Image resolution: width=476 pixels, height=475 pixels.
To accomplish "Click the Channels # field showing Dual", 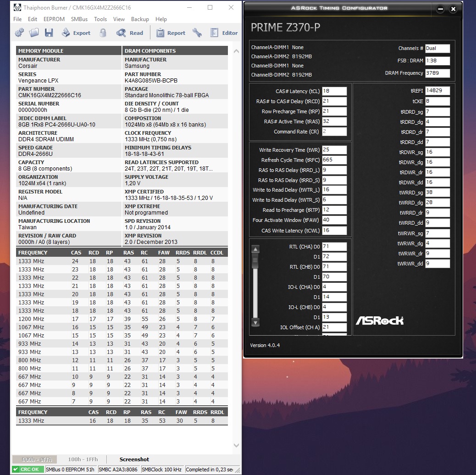I will [x=437, y=48].
